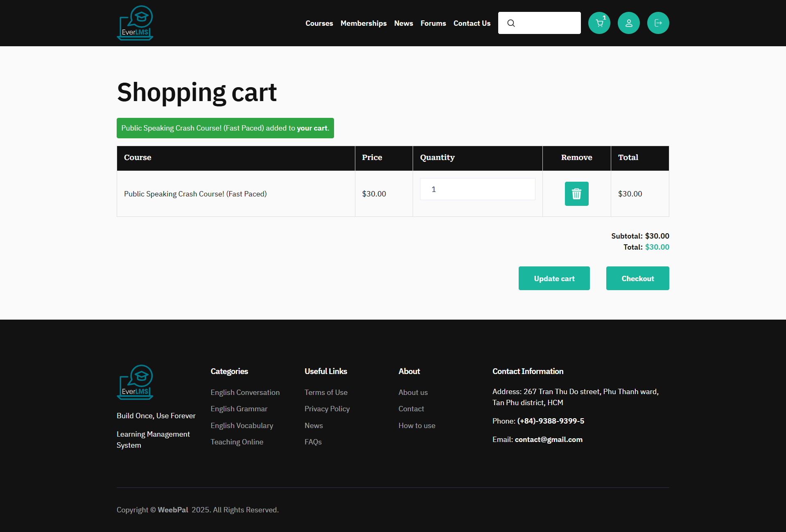Click the magnifying glass search icon
The width and height of the screenshot is (786, 532).
tap(511, 23)
